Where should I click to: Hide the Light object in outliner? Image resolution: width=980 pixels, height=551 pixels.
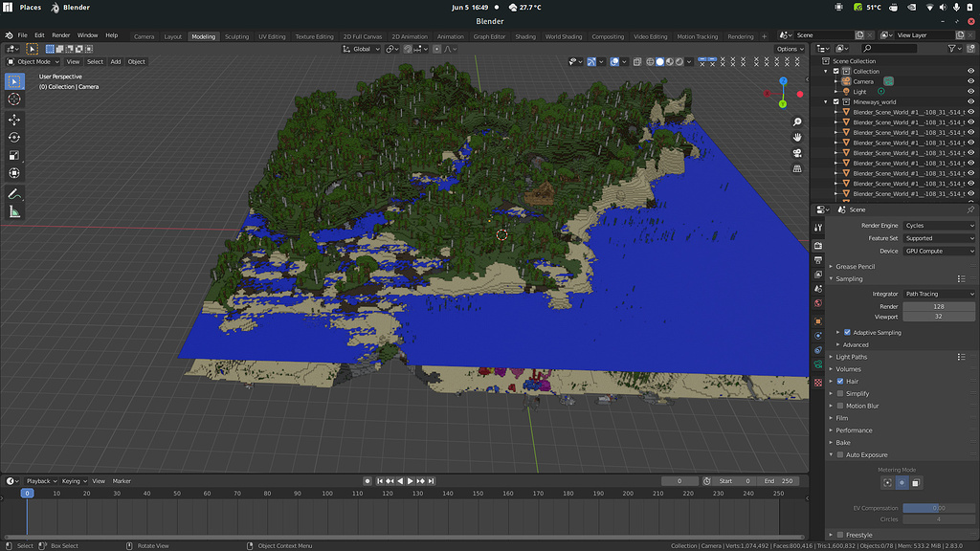(970, 92)
